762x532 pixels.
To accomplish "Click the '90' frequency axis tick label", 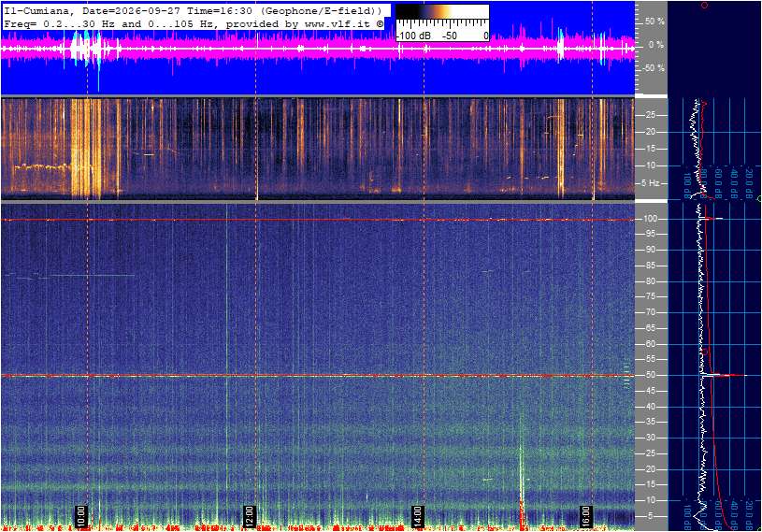I will (650, 250).
